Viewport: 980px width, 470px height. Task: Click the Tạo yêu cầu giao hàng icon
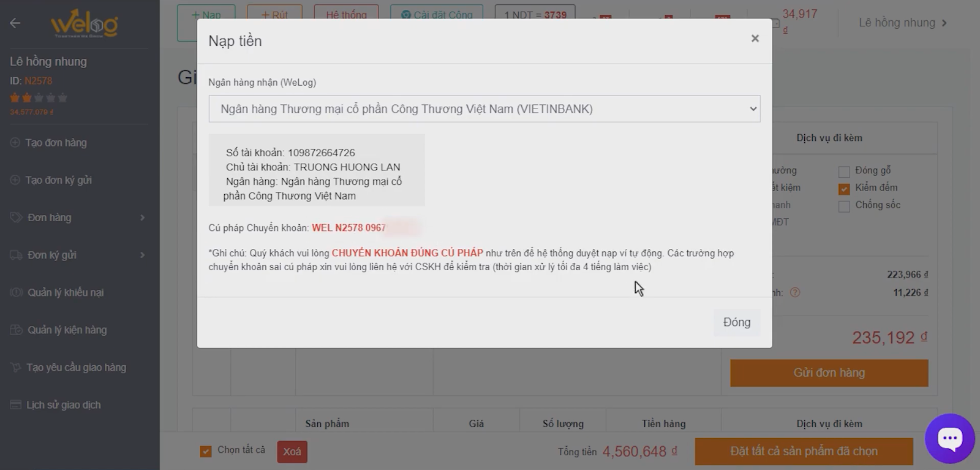tap(16, 368)
